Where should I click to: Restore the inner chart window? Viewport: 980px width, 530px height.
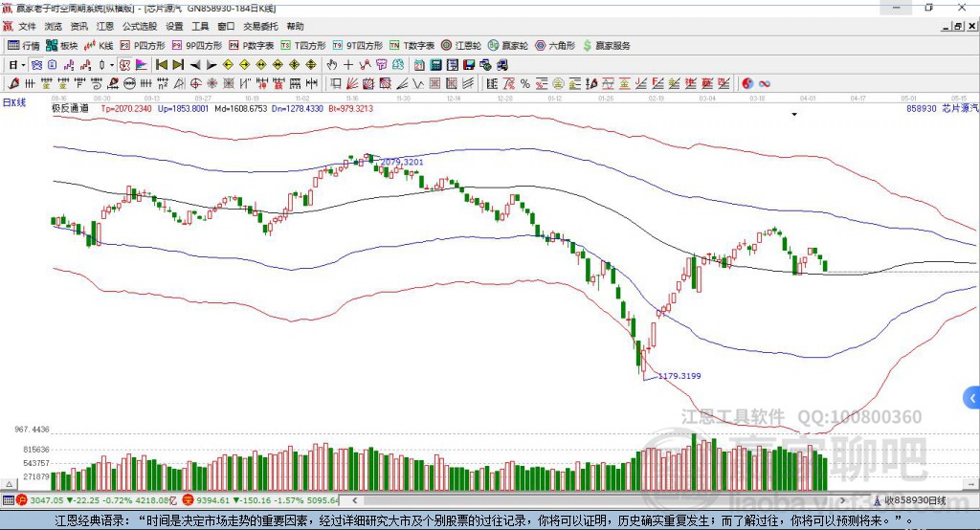pos(958,26)
